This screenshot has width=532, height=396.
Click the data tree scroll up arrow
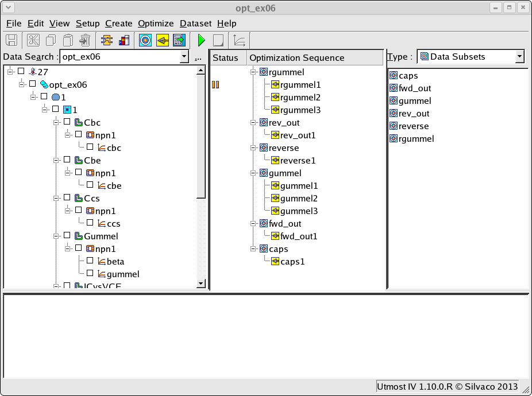201,71
